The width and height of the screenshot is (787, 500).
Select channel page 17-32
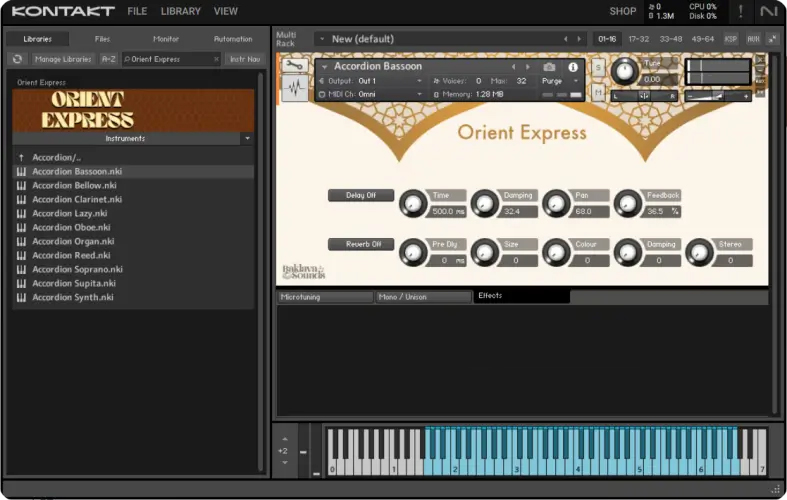click(x=638, y=39)
